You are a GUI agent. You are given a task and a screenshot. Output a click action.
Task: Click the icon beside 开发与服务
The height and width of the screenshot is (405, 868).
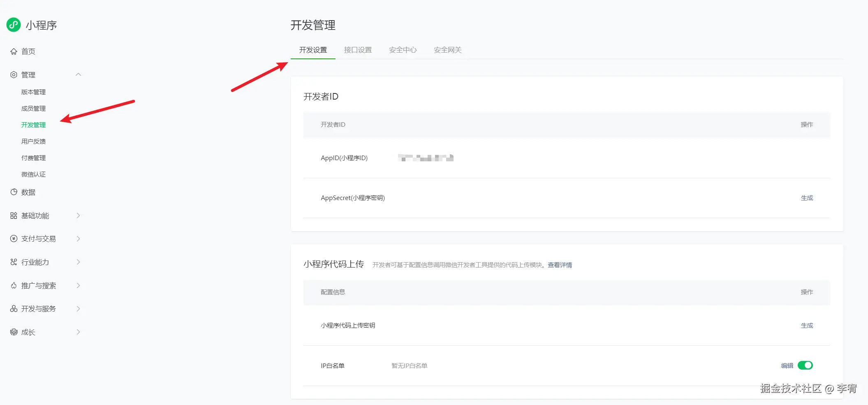coord(14,309)
